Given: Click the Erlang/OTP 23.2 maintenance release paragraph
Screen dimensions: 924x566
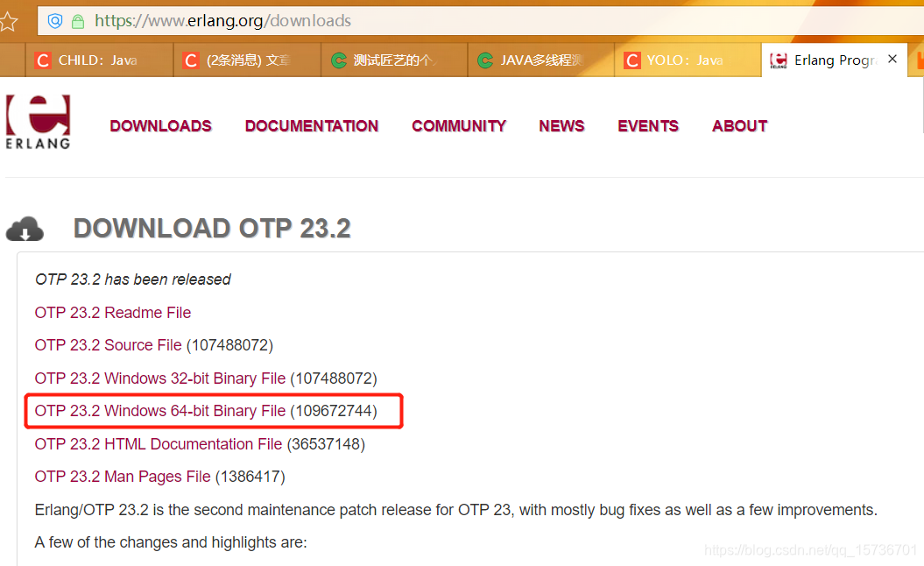Looking at the screenshot, I should [455, 510].
